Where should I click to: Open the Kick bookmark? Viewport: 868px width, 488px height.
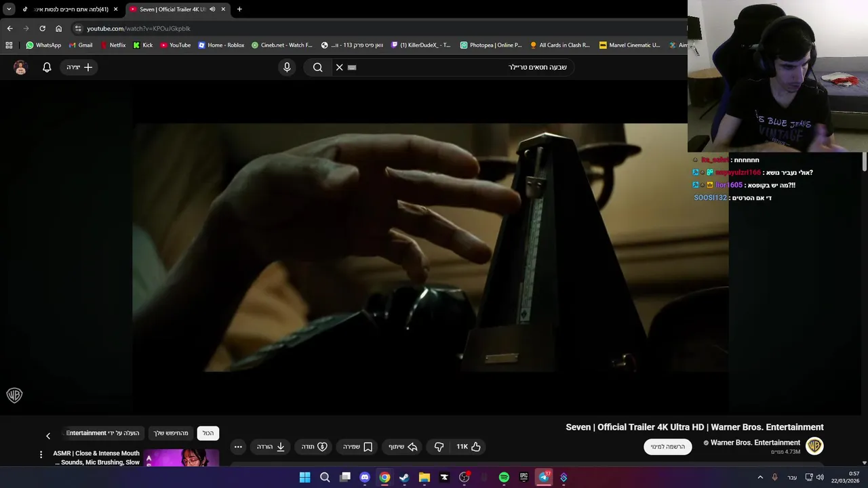[x=143, y=45]
